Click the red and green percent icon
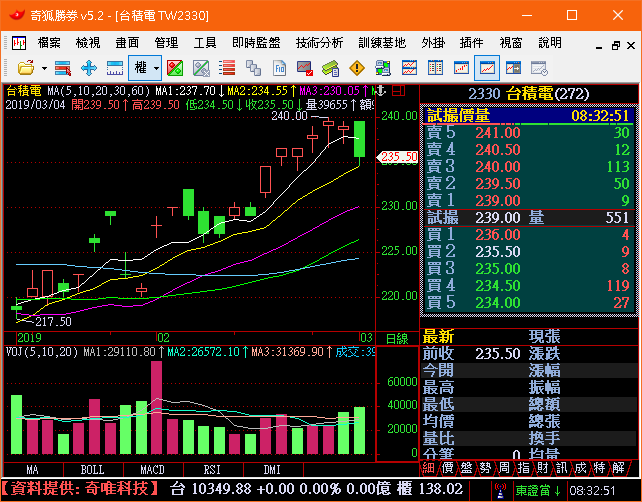The width and height of the screenshot is (642, 502). point(175,68)
